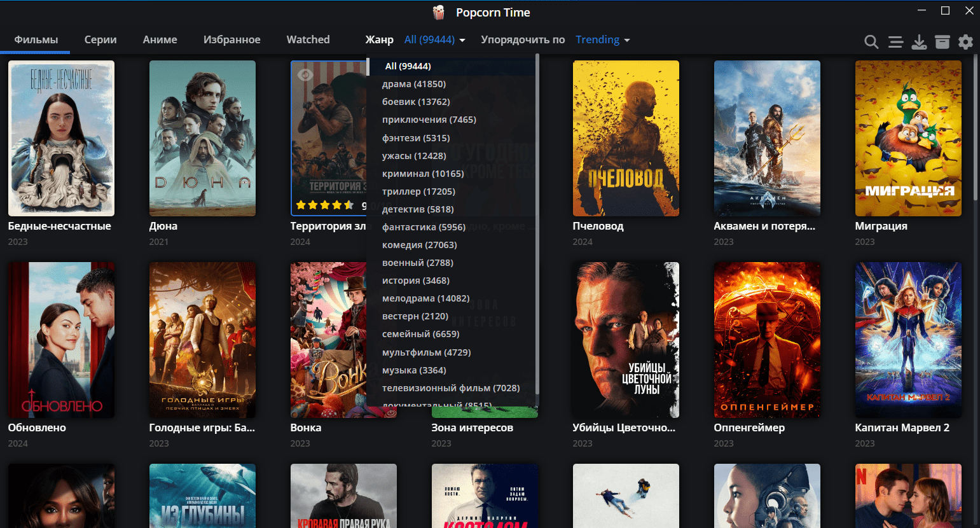
Task: Open the Вонка movie poster
Action: tap(328, 340)
